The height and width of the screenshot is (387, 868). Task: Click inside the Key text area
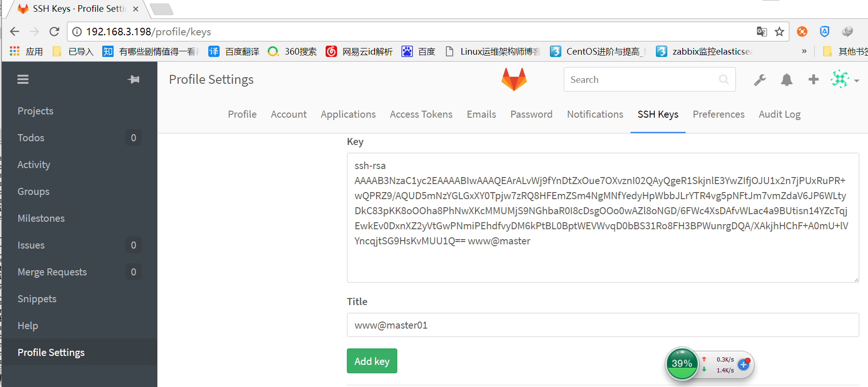(603, 218)
